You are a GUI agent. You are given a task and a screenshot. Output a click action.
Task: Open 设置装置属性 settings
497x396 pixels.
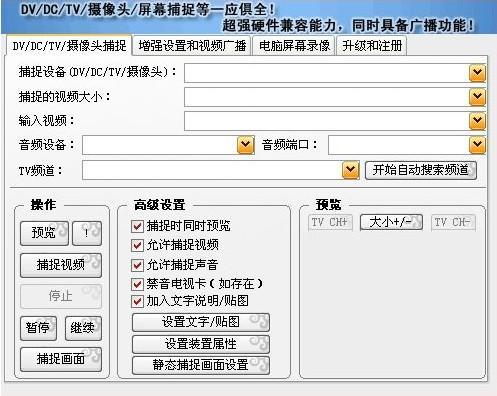[x=201, y=344]
